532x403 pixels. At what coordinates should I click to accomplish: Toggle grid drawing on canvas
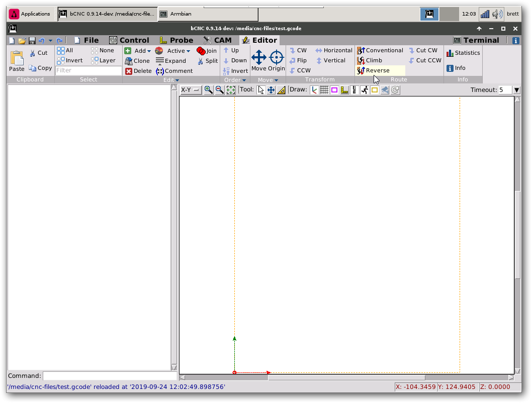324,90
